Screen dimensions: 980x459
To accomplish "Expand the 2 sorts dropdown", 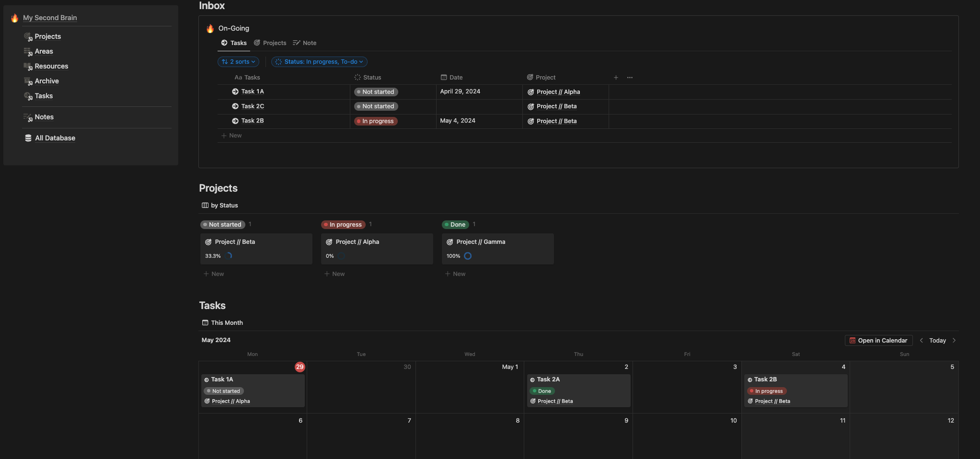I will [238, 62].
